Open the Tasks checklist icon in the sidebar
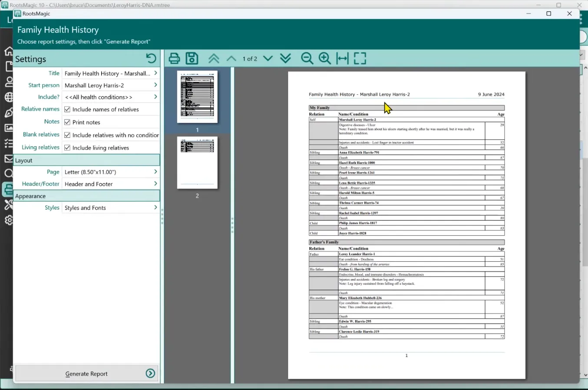This screenshot has height=390, width=588. pyautogui.click(x=9, y=143)
